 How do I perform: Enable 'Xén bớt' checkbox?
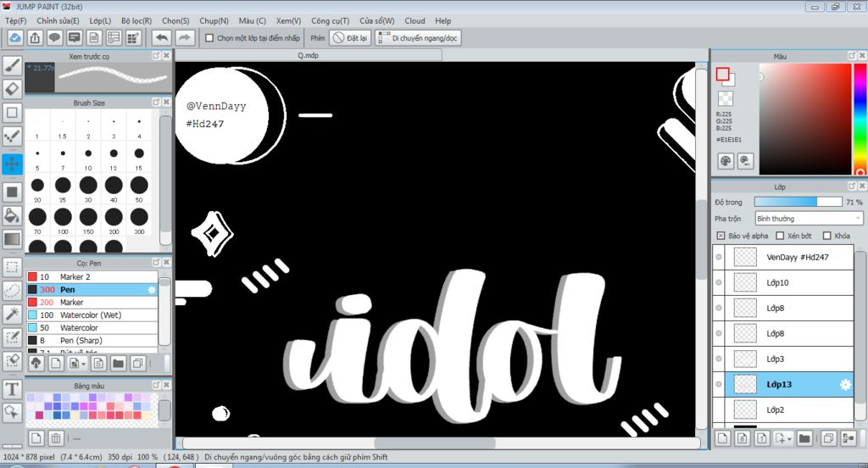[780, 236]
